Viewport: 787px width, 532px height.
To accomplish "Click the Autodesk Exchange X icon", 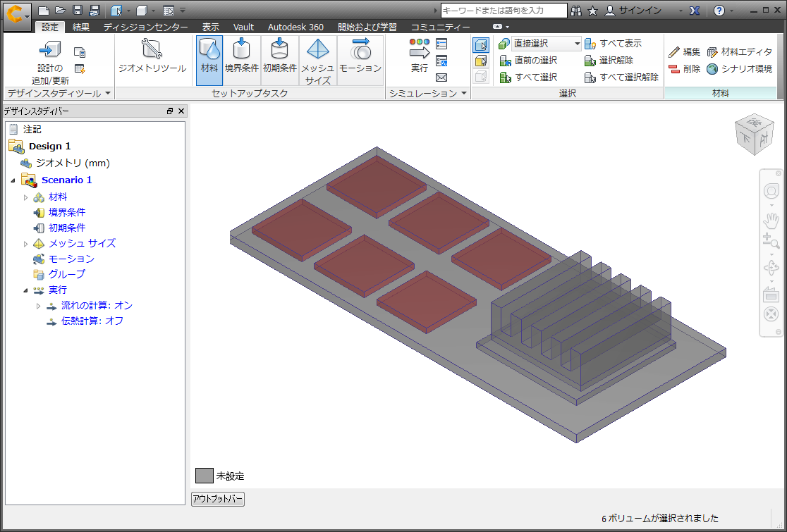I will [695, 11].
